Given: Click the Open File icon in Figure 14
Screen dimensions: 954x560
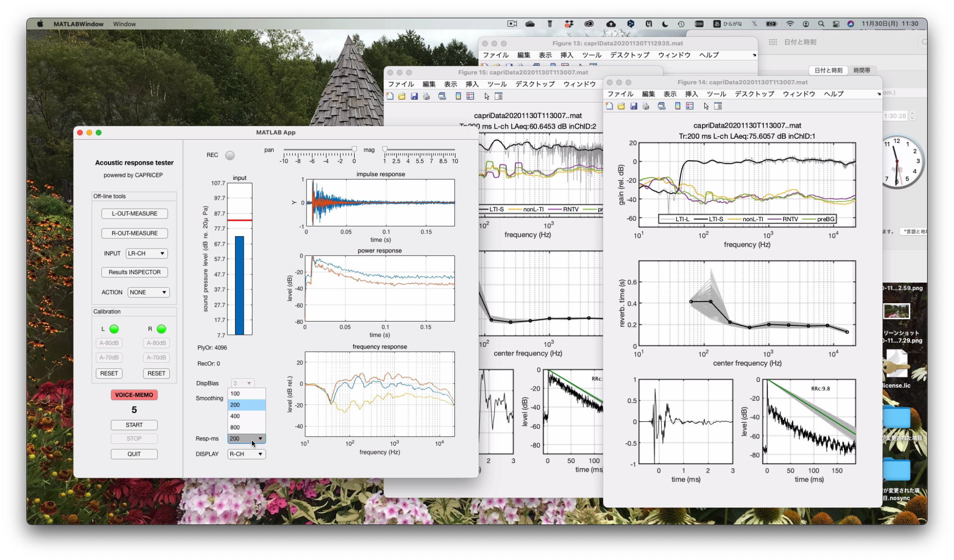Looking at the screenshot, I should click(621, 106).
